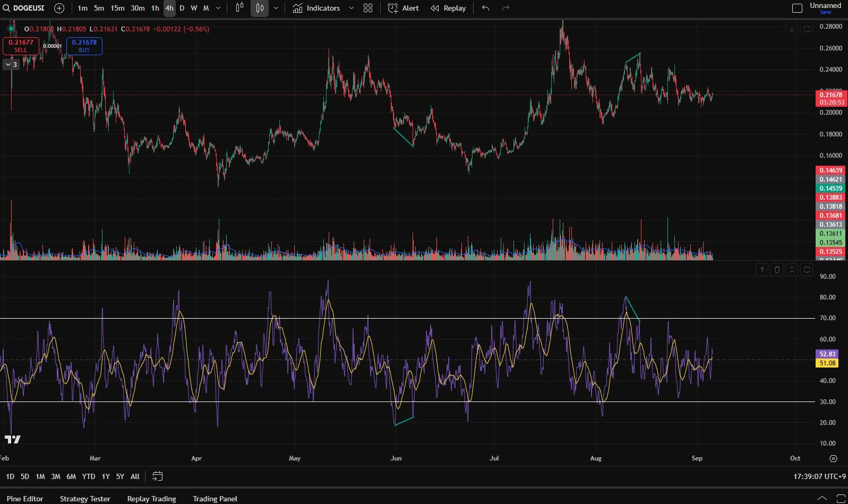Open the layout setup grid icon
Image resolution: width=848 pixels, height=504 pixels.
tap(368, 8)
